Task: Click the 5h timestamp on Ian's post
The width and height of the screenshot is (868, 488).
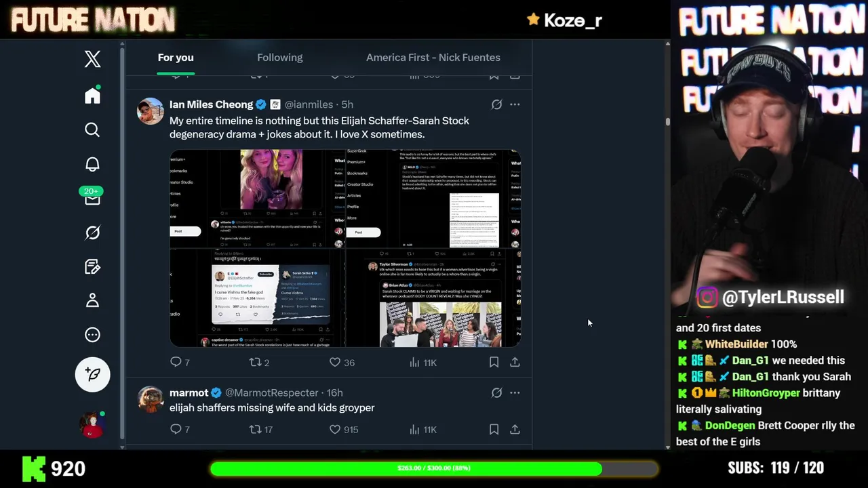Action: coord(347,104)
